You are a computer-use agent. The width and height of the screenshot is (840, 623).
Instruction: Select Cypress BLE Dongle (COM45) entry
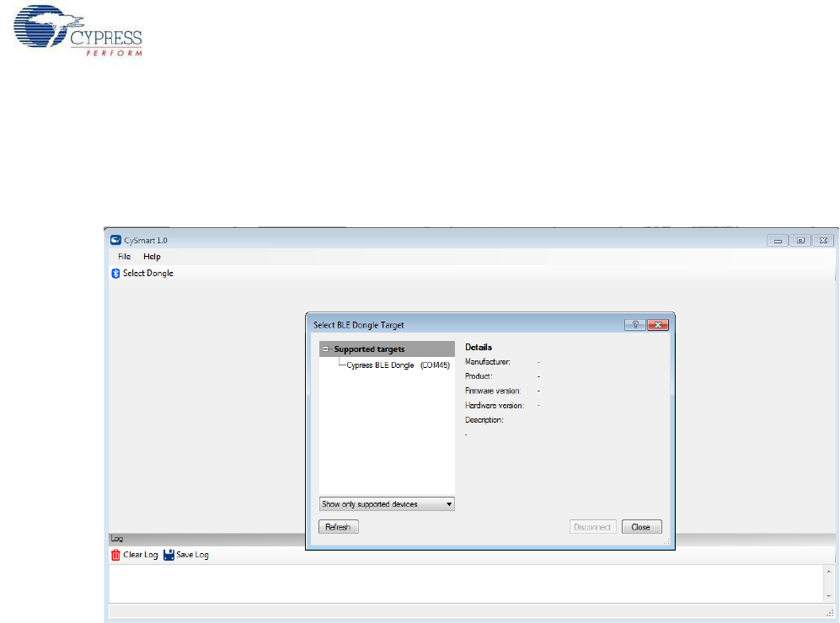(398, 365)
